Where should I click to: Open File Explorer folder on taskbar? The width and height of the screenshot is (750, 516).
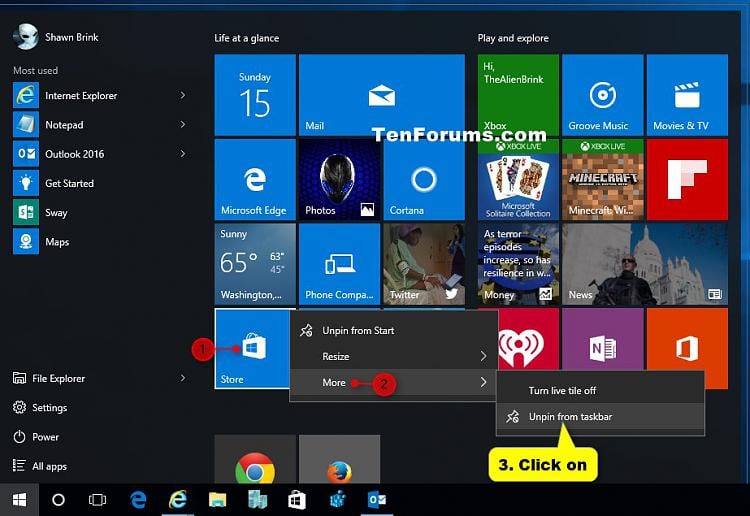pos(218,500)
